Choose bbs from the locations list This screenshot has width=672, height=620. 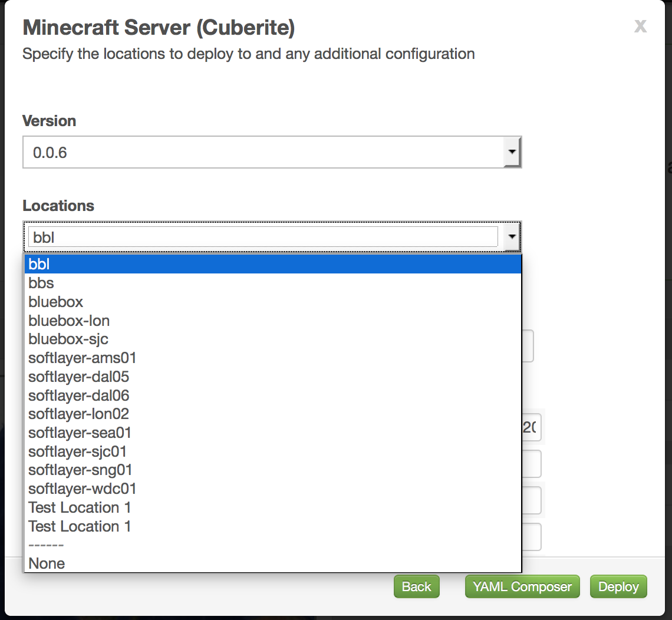click(x=273, y=283)
